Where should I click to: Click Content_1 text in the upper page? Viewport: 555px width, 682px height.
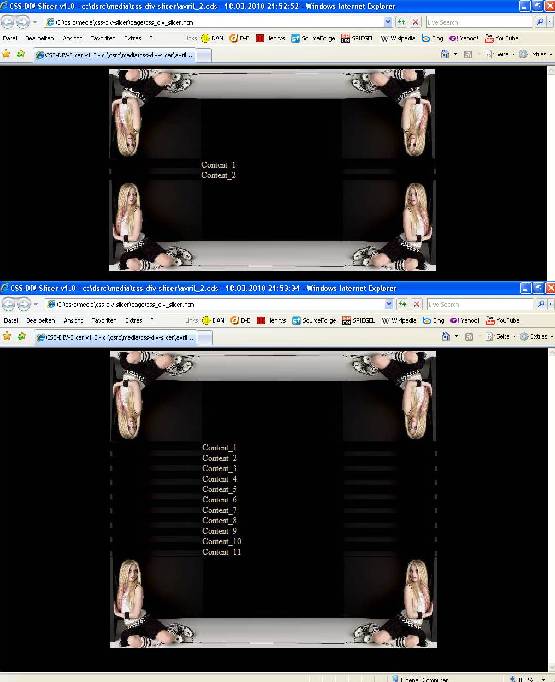218,165
